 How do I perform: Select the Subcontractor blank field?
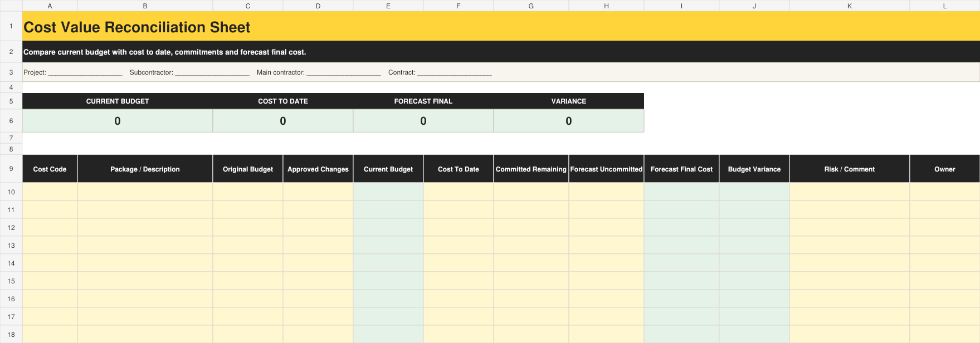pyautogui.click(x=212, y=73)
